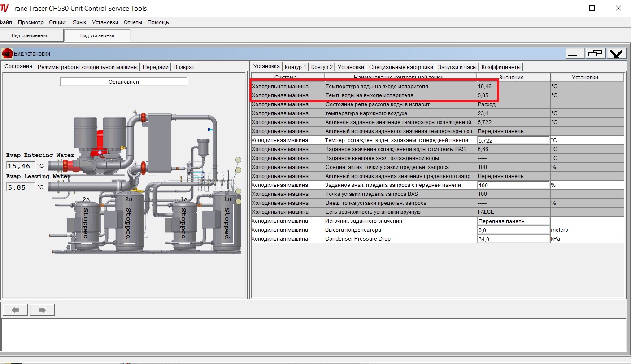Image resolution: width=631 pixels, height=364 pixels.
Task: Click the Установки column header in the table
Action: tap(587, 77)
